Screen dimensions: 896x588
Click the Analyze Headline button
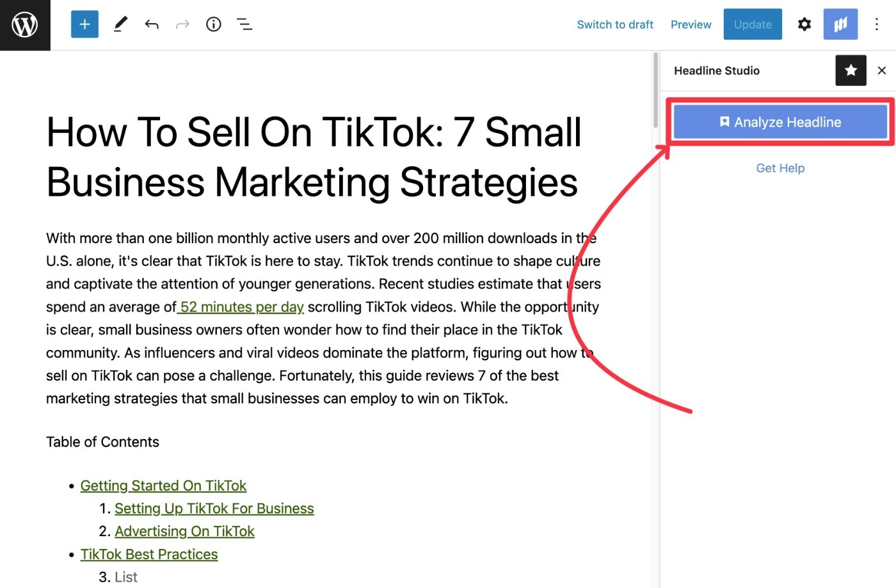780,122
